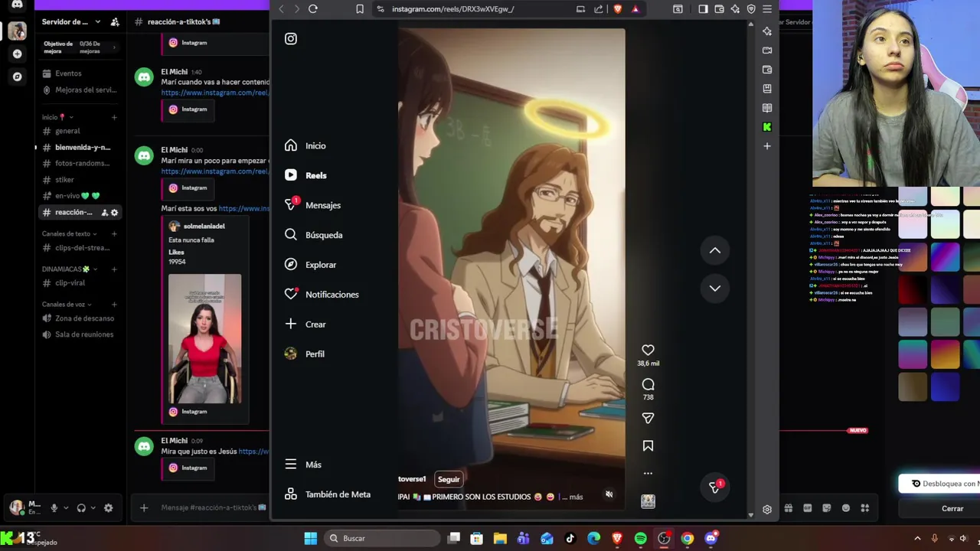Open Brave Rewards triangle icon

tap(635, 9)
